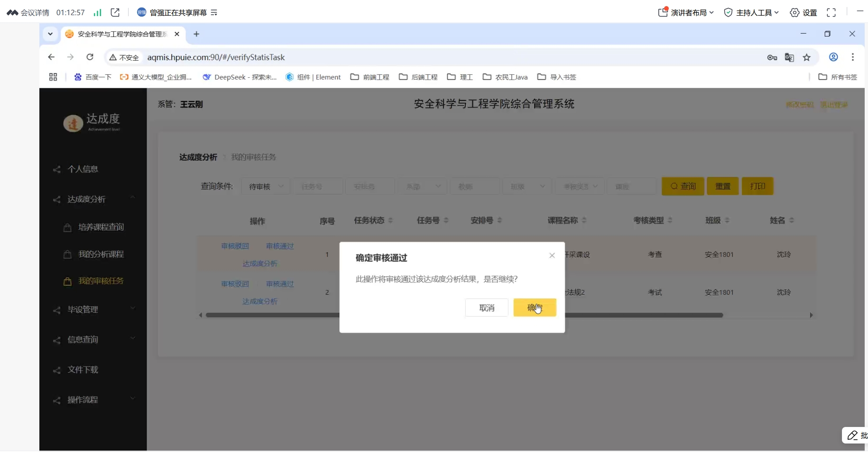Screen dimensions: 868x453
Task: Open the browser apps grid icon
Action: tap(53, 77)
